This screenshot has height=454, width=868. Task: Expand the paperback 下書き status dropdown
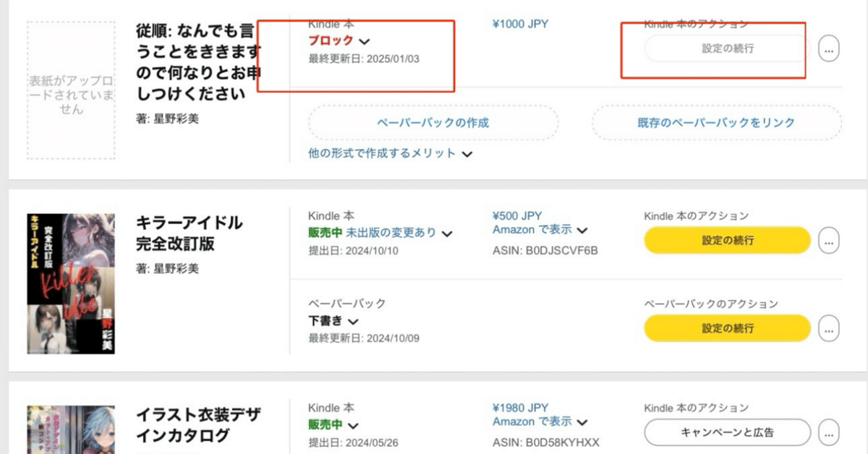[333, 321]
